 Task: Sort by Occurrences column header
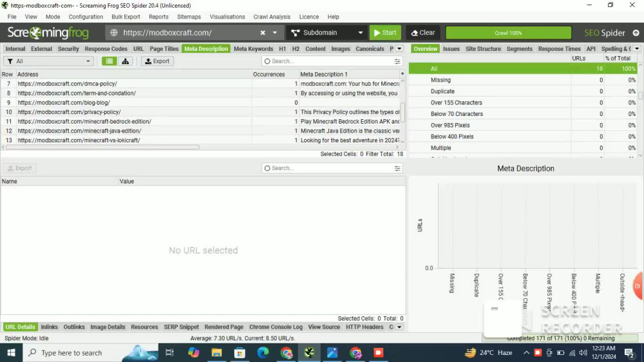(x=275, y=74)
